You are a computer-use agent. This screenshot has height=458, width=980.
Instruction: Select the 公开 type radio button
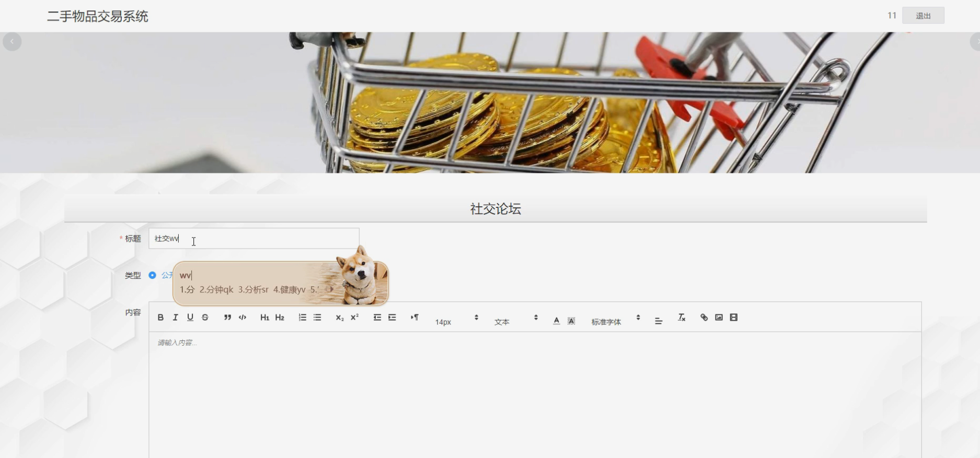tap(152, 275)
